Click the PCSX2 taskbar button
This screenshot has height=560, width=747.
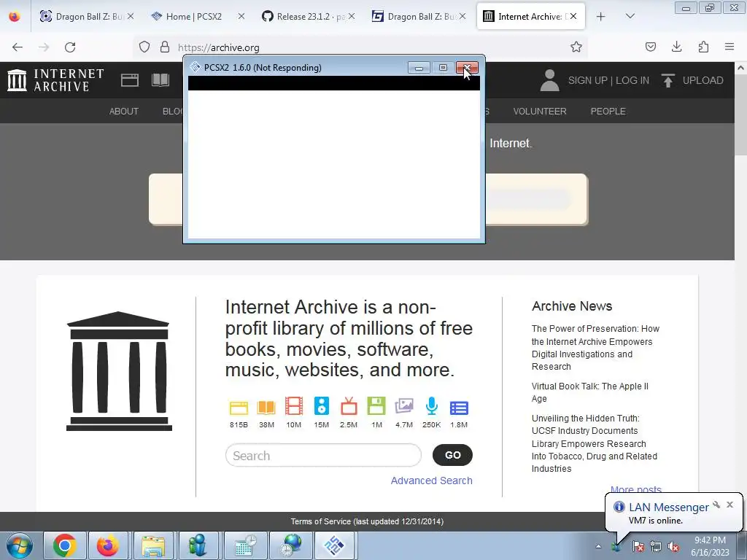point(333,545)
